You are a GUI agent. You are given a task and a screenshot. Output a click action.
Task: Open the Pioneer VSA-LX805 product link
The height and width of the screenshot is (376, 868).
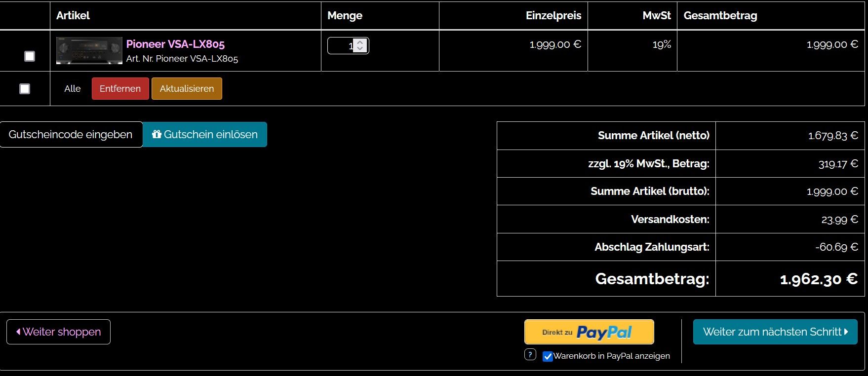click(175, 44)
